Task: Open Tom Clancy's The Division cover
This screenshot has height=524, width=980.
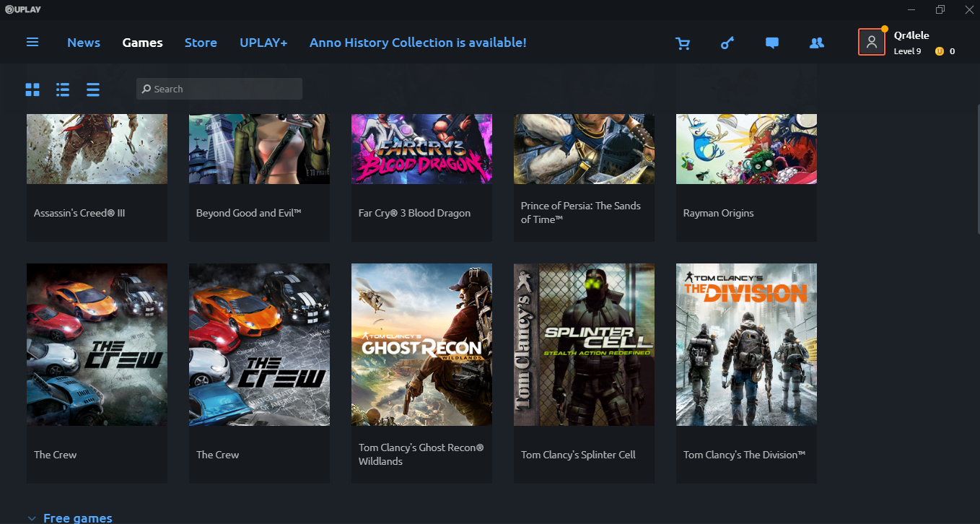Action: pyautogui.click(x=746, y=344)
